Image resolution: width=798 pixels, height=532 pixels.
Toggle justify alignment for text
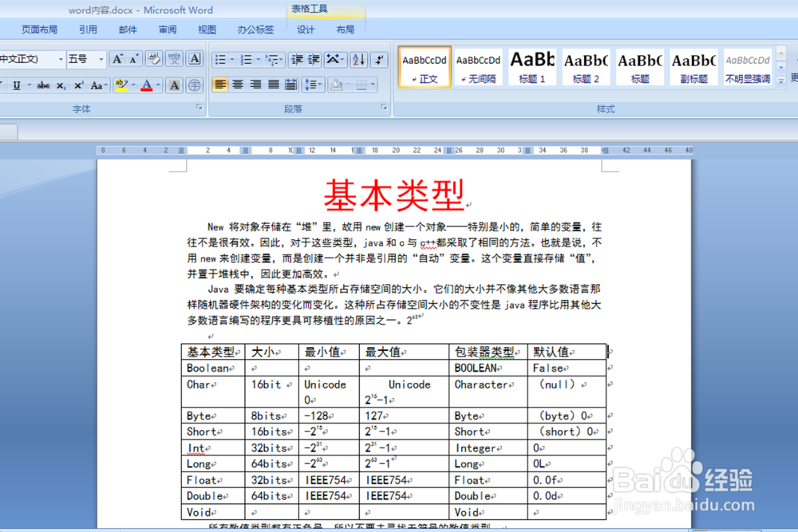(272, 85)
